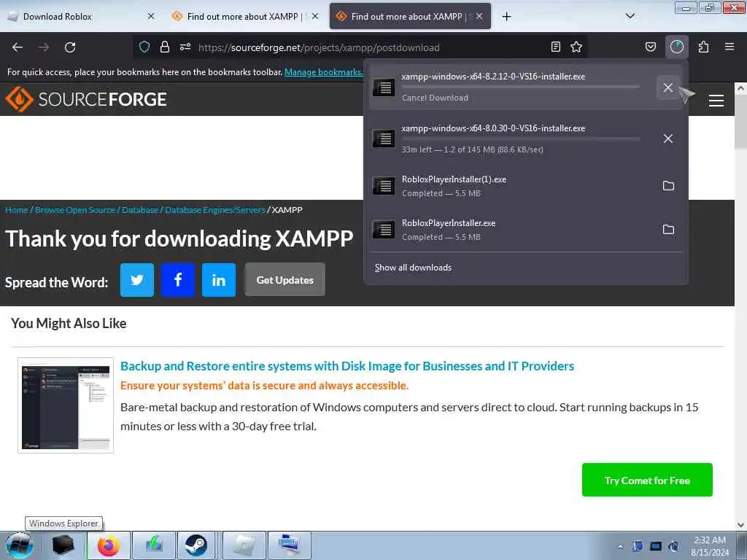Open the Database breadcrumb link
The height and width of the screenshot is (560, 747).
point(140,210)
